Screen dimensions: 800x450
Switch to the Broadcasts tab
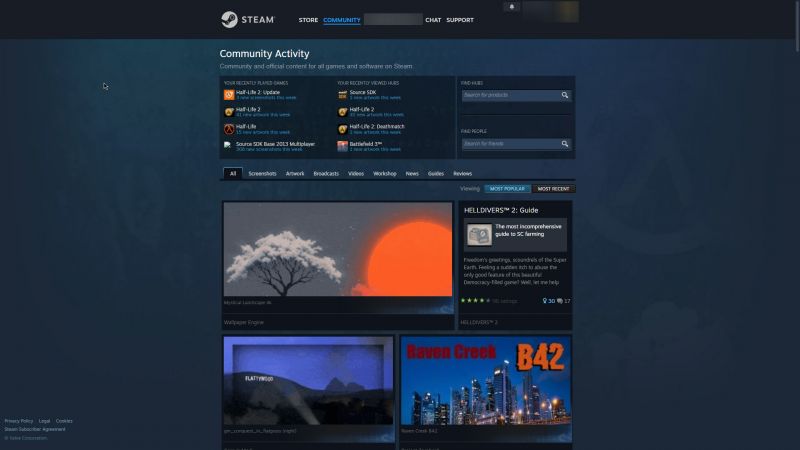326,173
